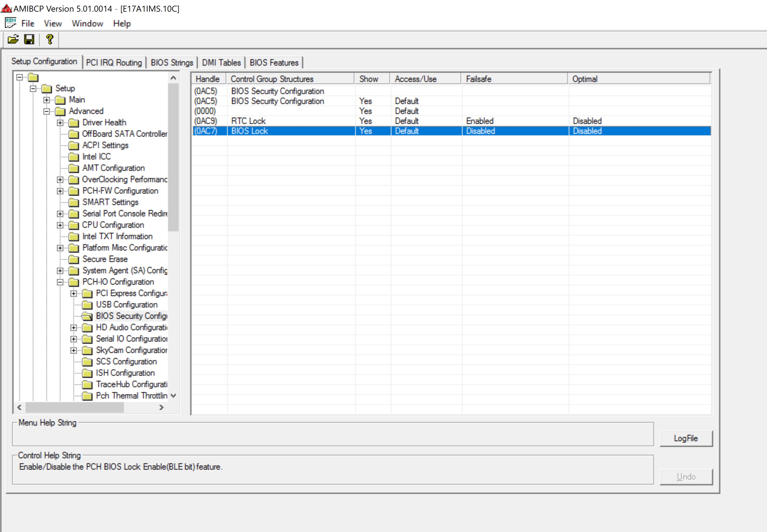Expand the CPU Configuration node

60,225
